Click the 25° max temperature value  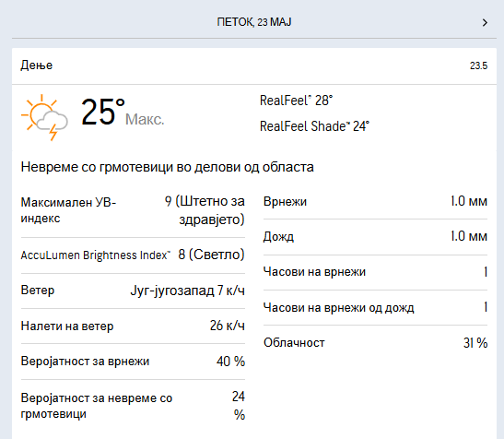(102, 112)
